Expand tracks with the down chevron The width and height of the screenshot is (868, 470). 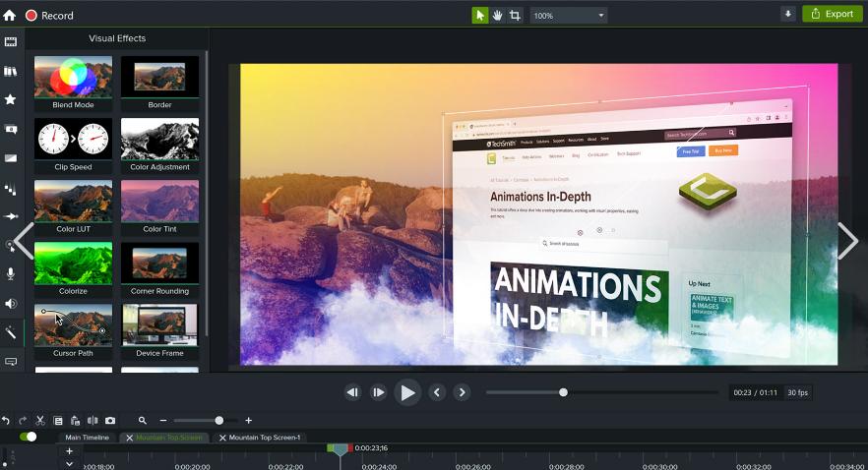(x=69, y=463)
